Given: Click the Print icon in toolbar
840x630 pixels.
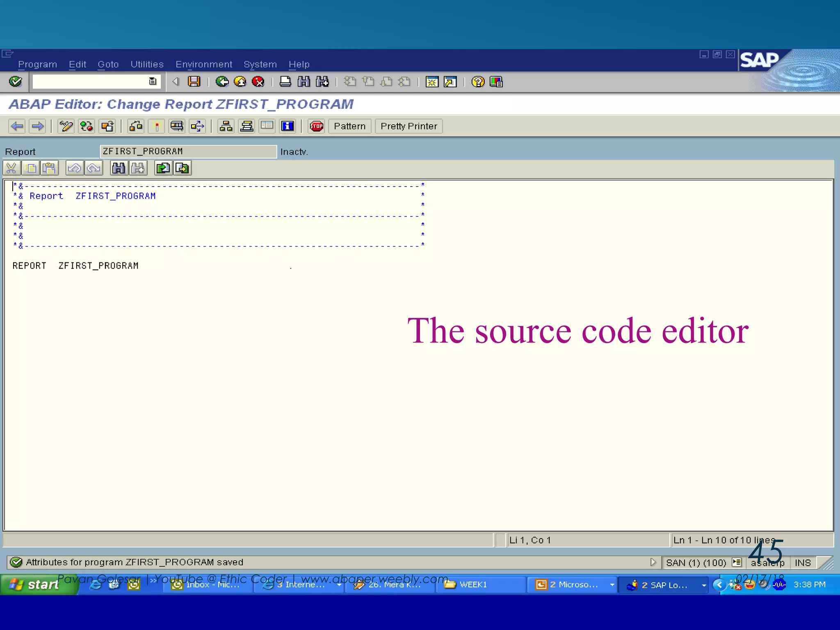Looking at the screenshot, I should (x=285, y=82).
